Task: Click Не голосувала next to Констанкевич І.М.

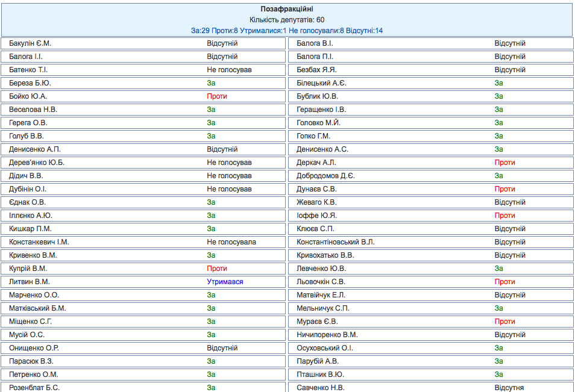Action: (231, 242)
